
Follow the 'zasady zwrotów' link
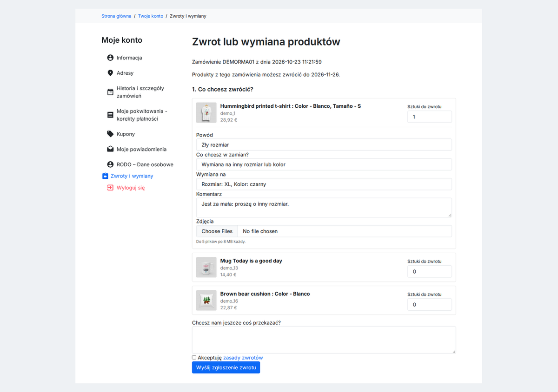click(243, 358)
